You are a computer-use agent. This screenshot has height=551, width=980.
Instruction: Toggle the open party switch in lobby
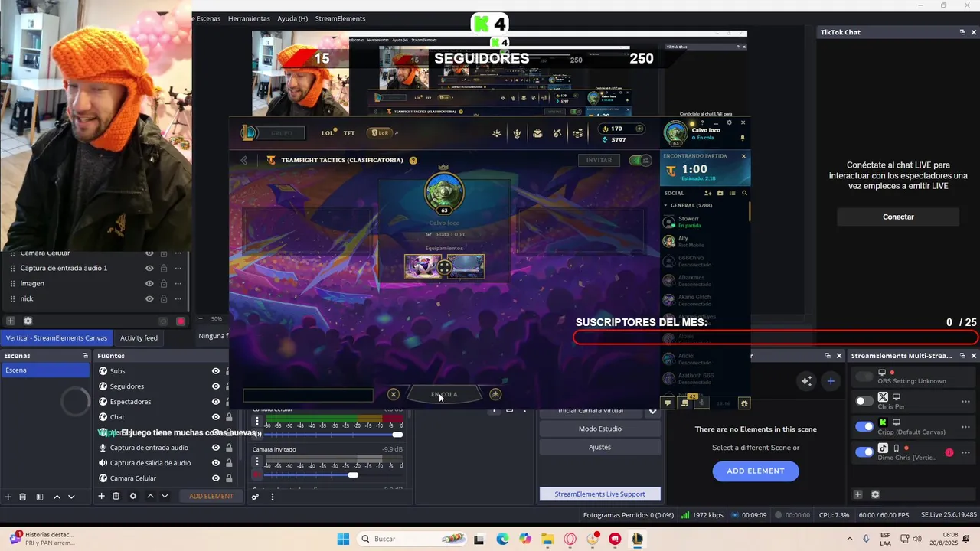pos(639,161)
